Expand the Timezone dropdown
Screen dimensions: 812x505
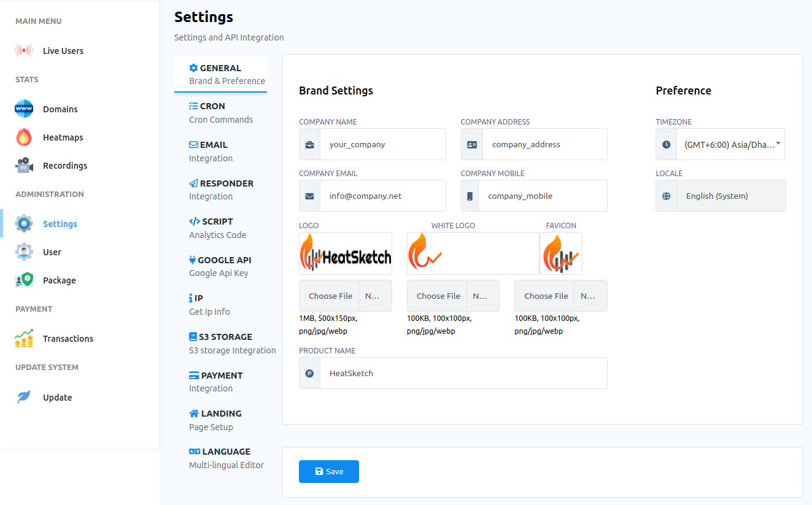[x=730, y=145]
